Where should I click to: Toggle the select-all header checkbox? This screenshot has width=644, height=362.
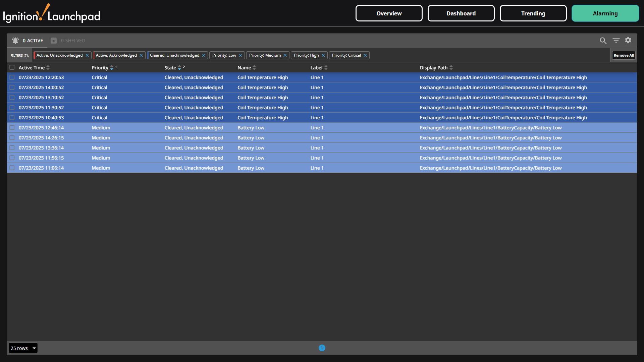tap(12, 67)
